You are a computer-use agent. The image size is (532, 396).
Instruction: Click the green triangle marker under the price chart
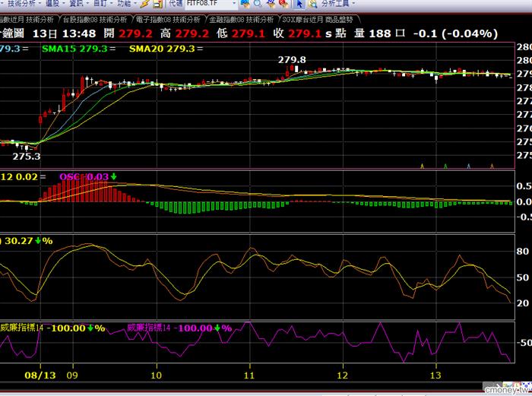pos(445,166)
